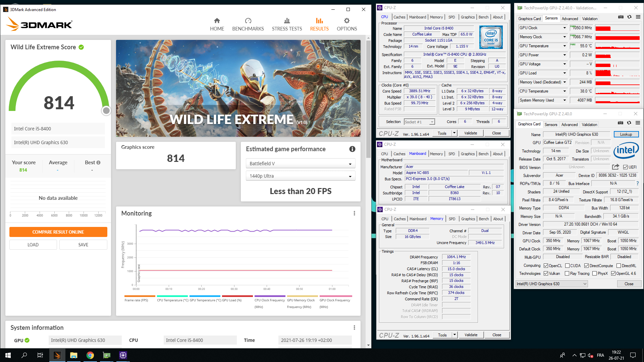The width and height of the screenshot is (644, 362).
Task: Click the BIOS export share icon in GPU-Z
Action: point(615,167)
